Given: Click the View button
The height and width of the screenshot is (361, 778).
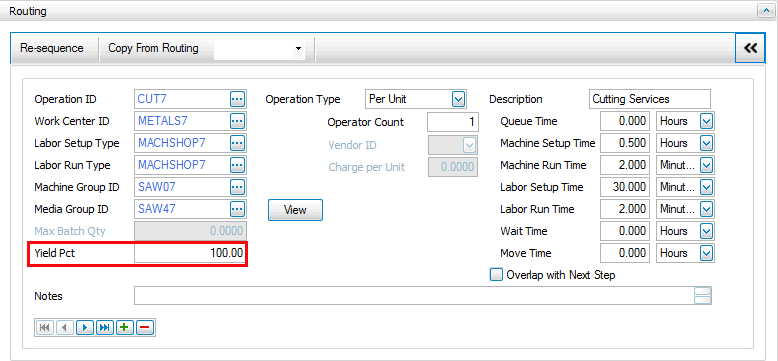Looking at the screenshot, I should [295, 210].
